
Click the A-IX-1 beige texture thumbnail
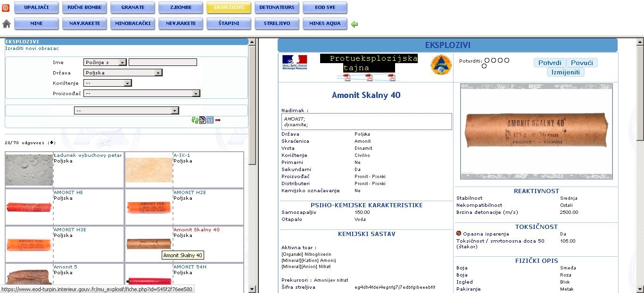click(149, 170)
